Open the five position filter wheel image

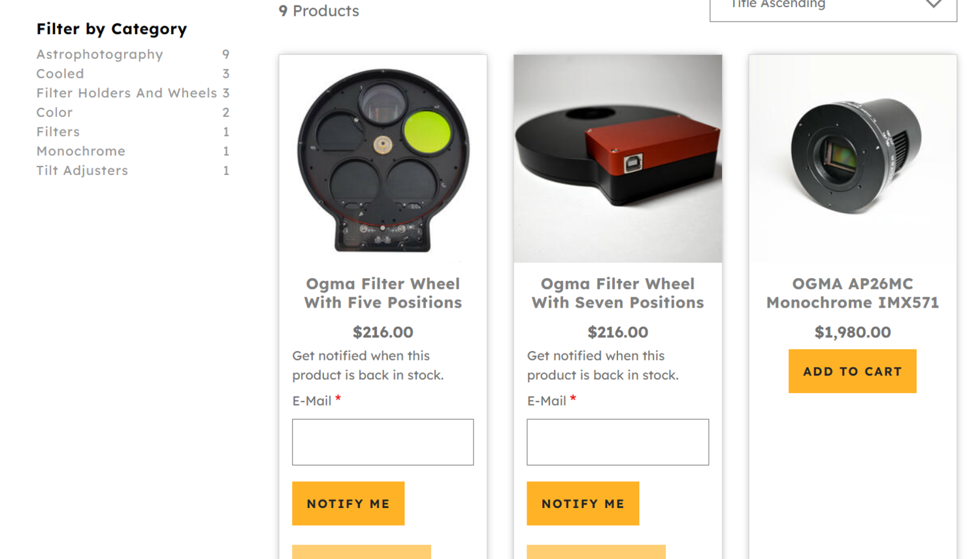point(383,159)
